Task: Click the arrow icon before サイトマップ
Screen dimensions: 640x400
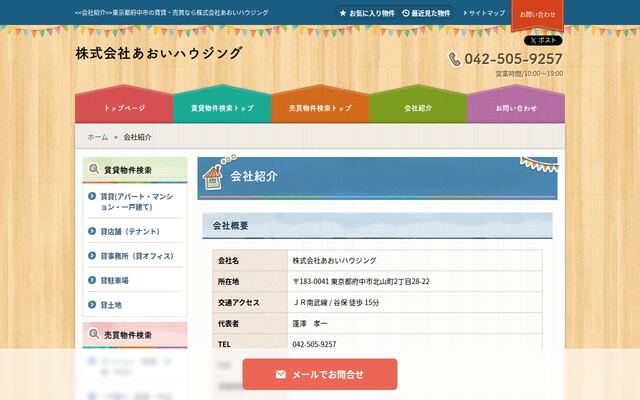Action: pos(465,13)
